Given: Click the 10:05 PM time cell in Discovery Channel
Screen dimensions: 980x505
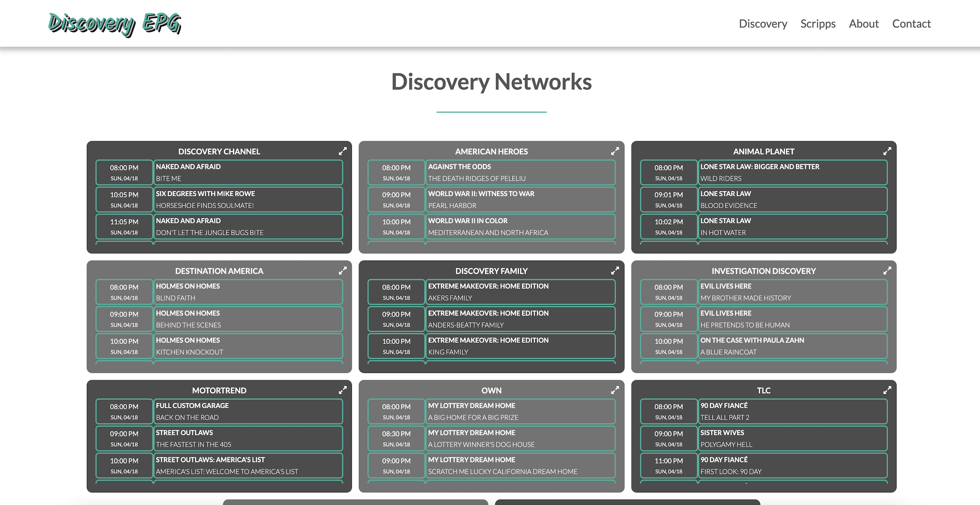Looking at the screenshot, I should tap(124, 199).
